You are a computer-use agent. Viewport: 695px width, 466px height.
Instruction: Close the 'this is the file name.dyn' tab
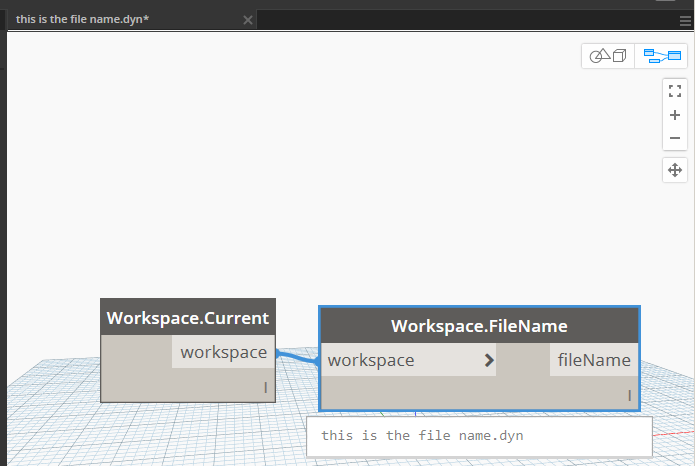pyautogui.click(x=248, y=20)
